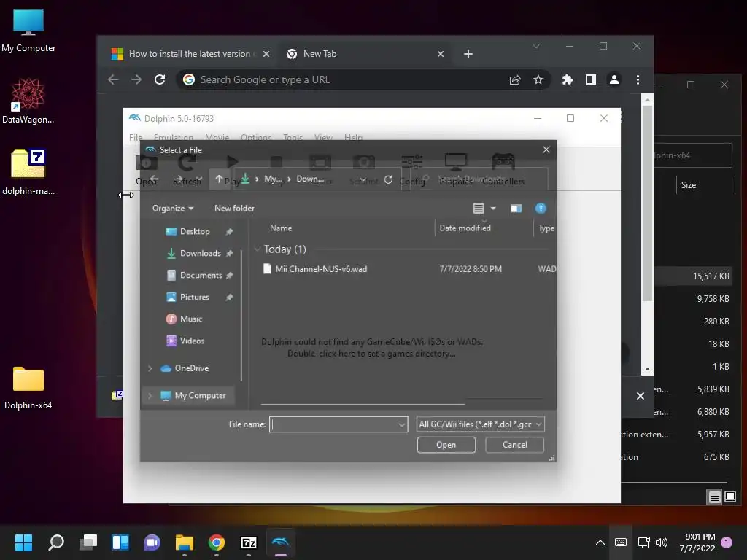Sort files by the Name column
747x560 pixels.
tap(281, 228)
